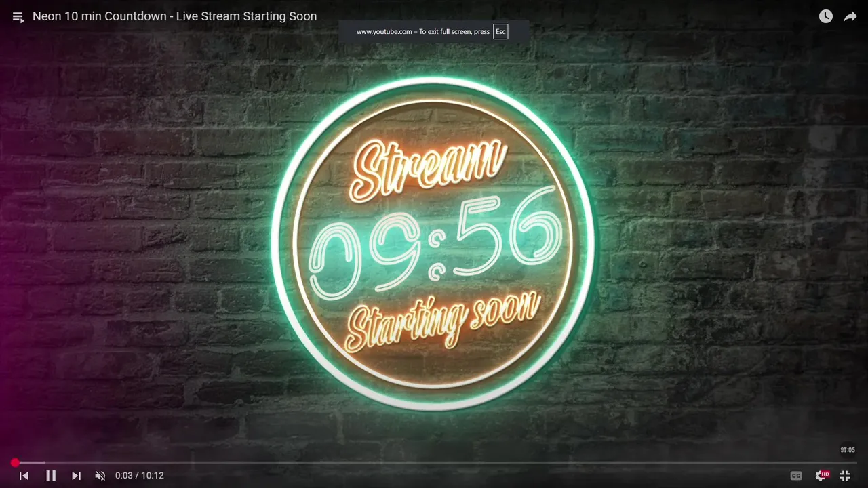Click the red progress bar scrubber
This screenshot has width=868, height=488.
(x=15, y=463)
